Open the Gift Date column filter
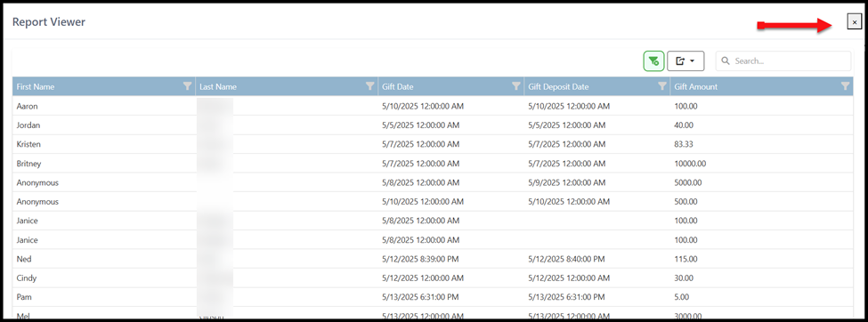The height and width of the screenshot is (322, 868). (516, 86)
